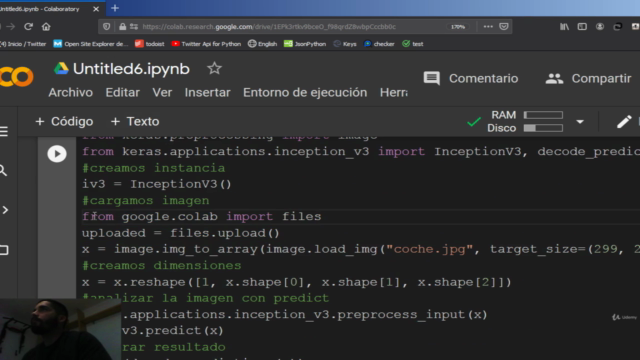Image resolution: width=640 pixels, height=360 pixels.
Task: Open the Archivo menu
Action: (71, 93)
